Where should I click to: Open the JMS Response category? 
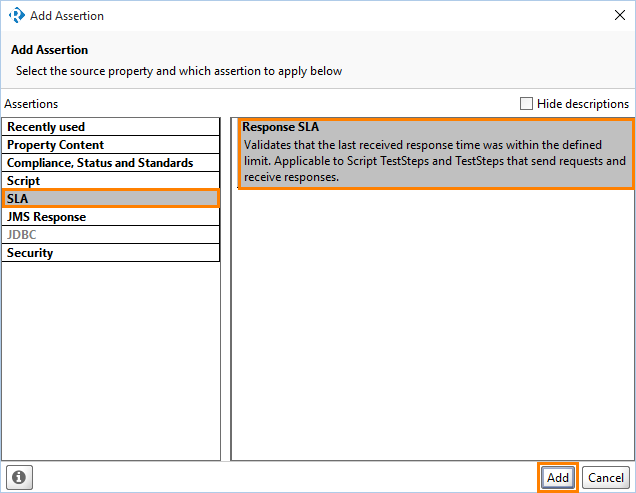(111, 217)
